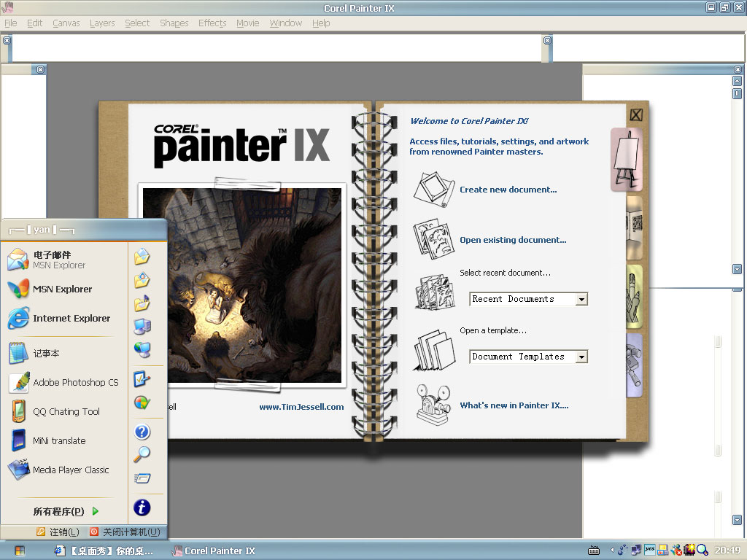Open the Run icon in Start menu

[142, 478]
